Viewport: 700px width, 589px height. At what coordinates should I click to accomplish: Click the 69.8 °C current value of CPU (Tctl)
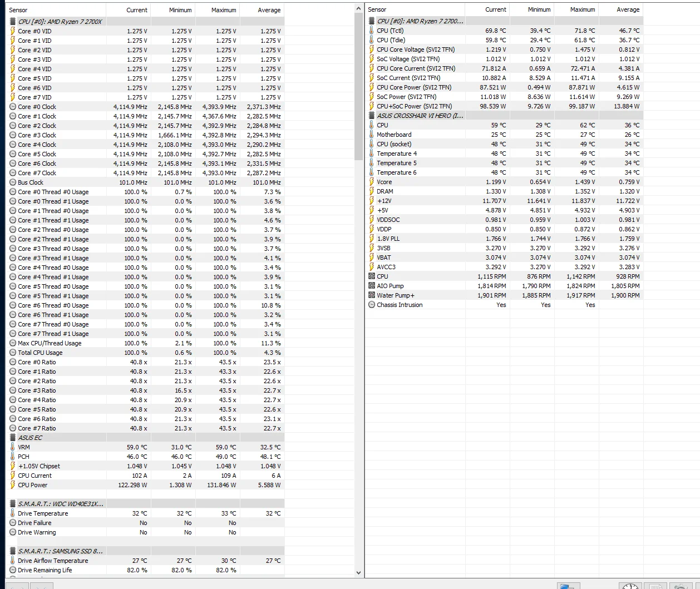coord(496,31)
